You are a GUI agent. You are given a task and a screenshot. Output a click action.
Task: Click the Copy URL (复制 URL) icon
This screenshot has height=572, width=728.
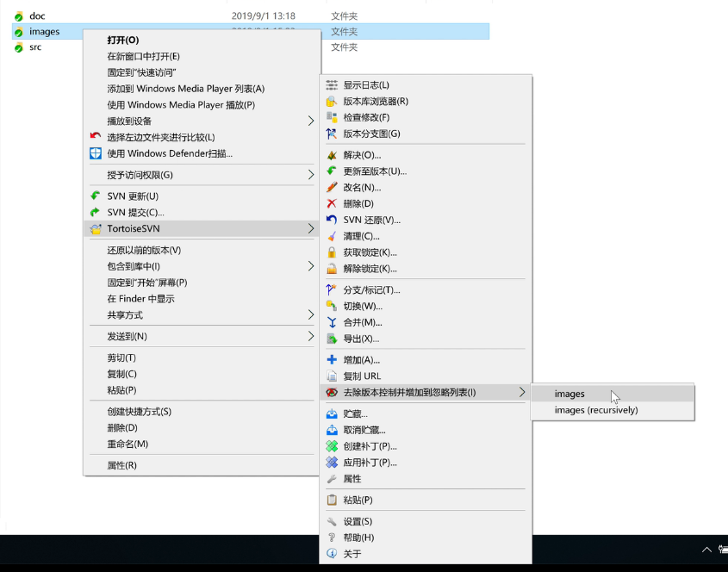(x=332, y=376)
